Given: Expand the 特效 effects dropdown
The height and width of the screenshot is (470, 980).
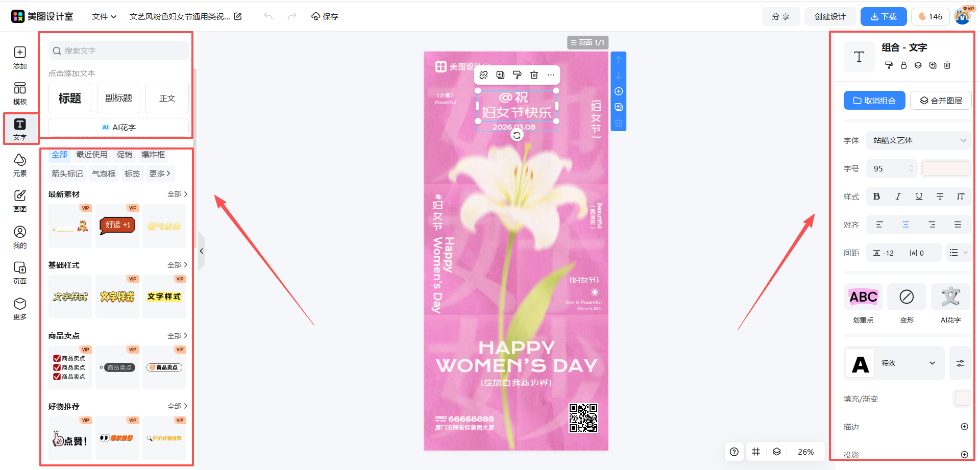Looking at the screenshot, I should tap(909, 363).
